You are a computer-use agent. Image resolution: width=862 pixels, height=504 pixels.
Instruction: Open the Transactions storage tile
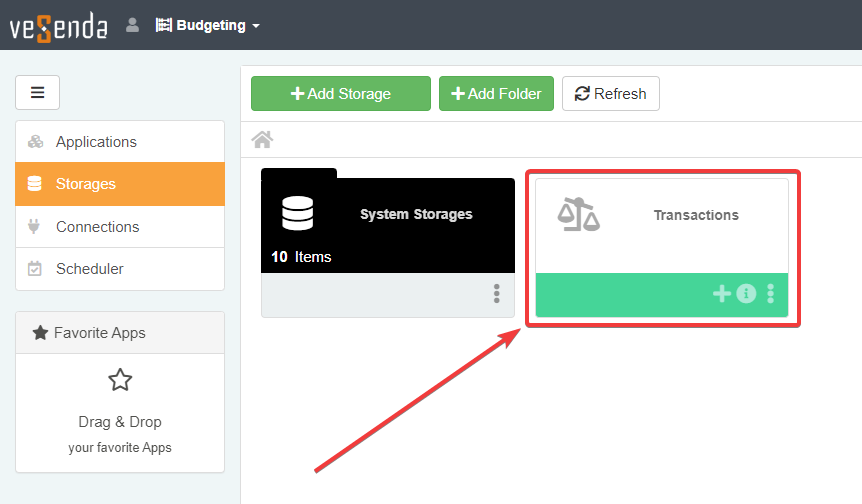[695, 215]
